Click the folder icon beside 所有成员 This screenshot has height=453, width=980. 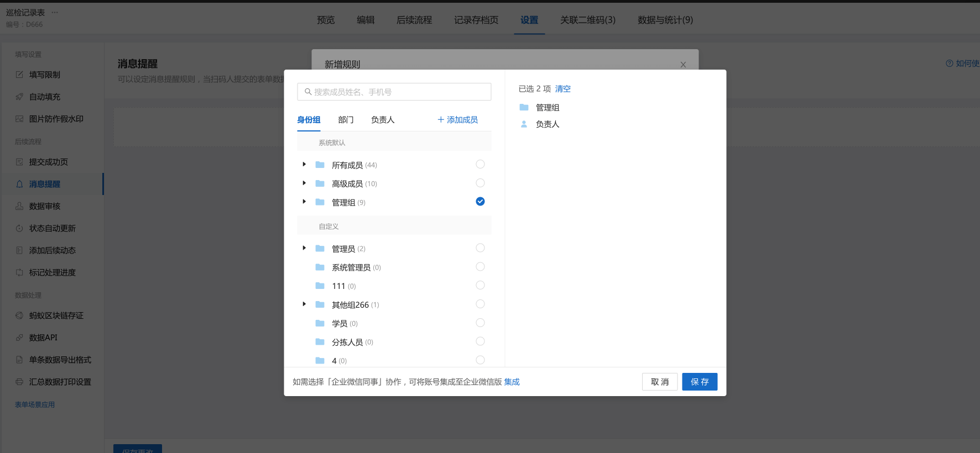click(x=320, y=165)
